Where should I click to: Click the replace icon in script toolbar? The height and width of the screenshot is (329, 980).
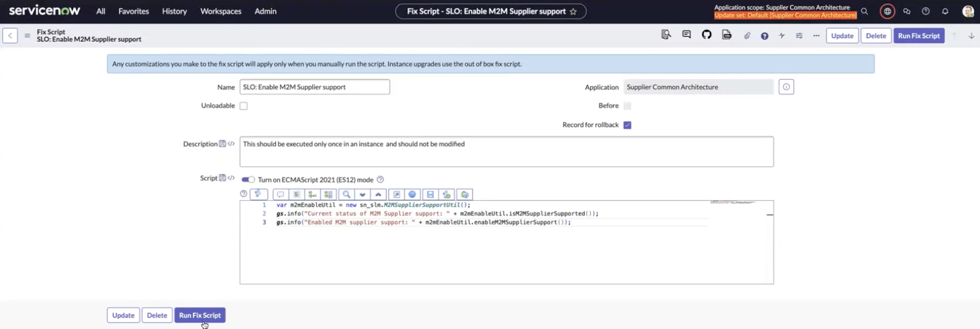point(312,194)
